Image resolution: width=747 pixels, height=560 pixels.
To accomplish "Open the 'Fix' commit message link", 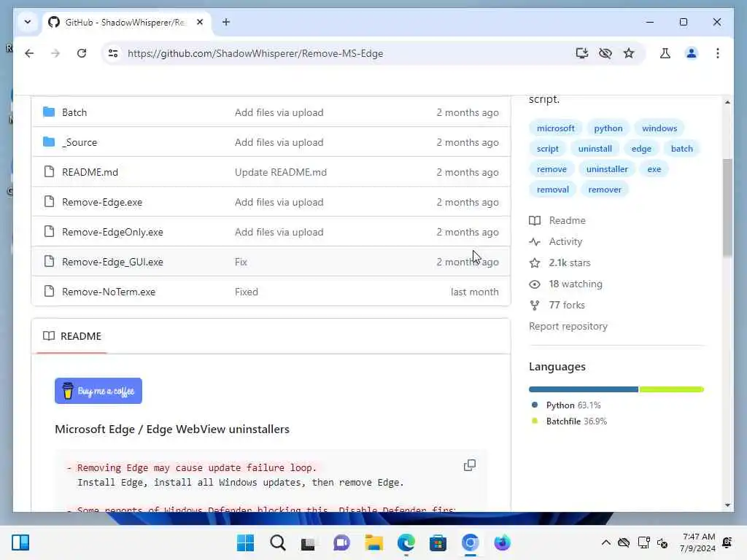I will 241,262.
